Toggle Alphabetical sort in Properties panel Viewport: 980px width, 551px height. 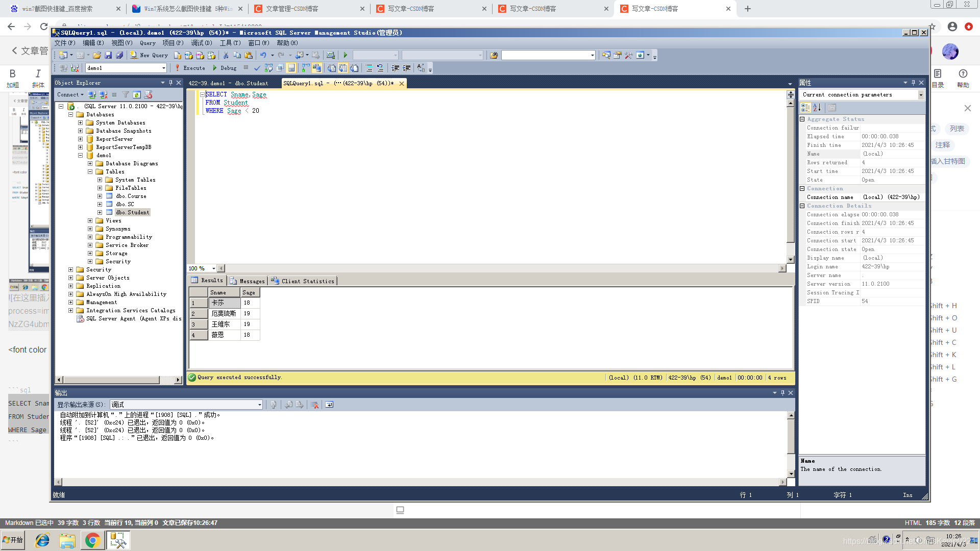[x=817, y=108]
